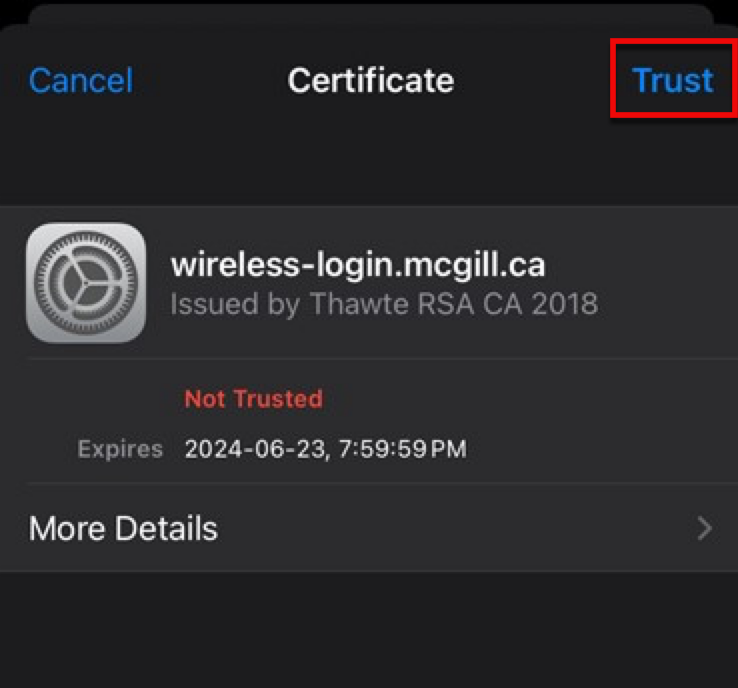
Task: Click the background sheet behind the Certificate dialog
Action: click(x=371, y=13)
